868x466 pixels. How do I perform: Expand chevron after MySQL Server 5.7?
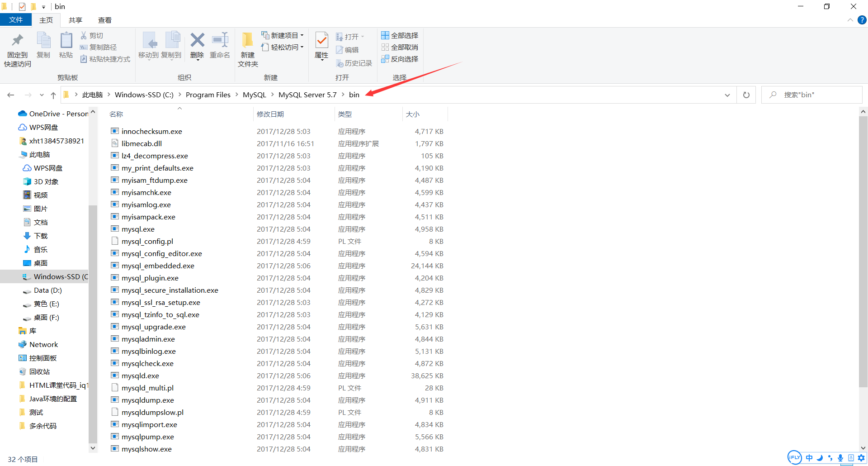click(343, 95)
